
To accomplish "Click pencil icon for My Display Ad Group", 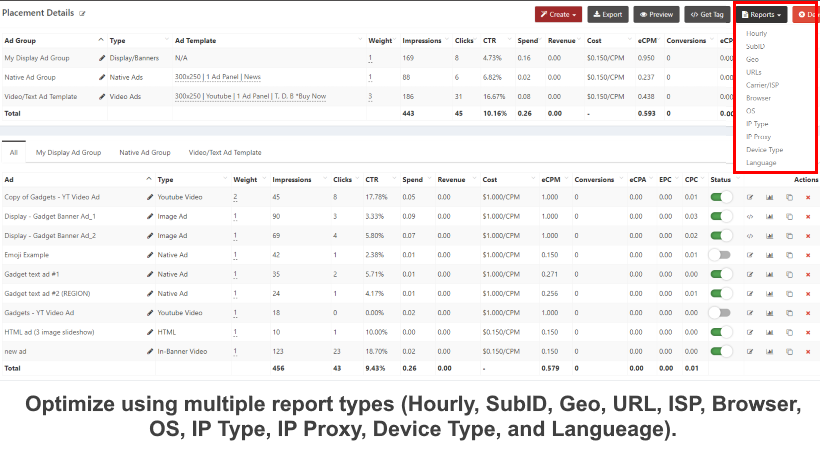I will (101, 58).
